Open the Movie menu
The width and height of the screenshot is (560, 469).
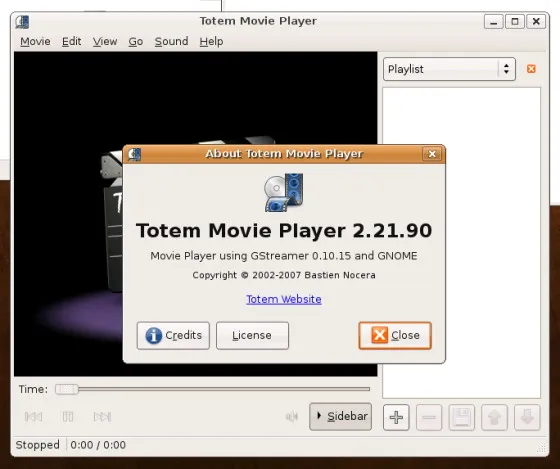tap(35, 41)
